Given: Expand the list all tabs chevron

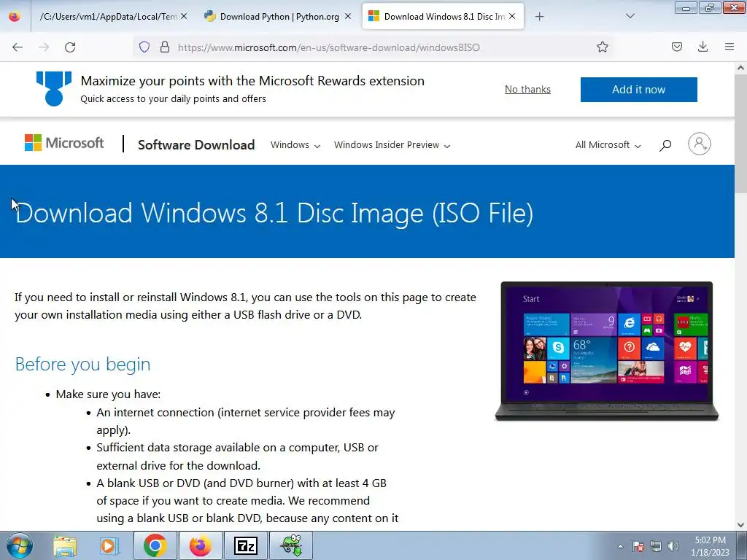Looking at the screenshot, I should click(630, 16).
